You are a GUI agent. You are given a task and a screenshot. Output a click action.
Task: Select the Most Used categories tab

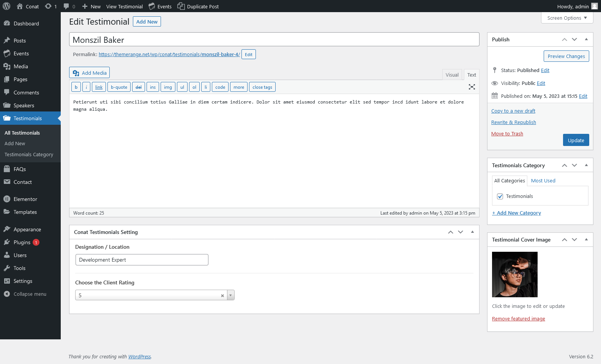543,181
